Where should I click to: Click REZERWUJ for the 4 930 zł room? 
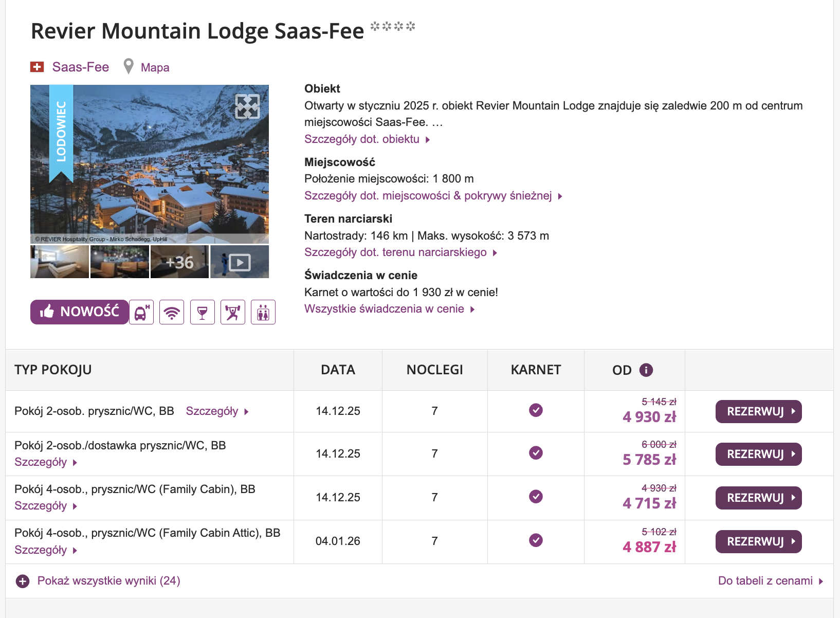pyautogui.click(x=758, y=411)
